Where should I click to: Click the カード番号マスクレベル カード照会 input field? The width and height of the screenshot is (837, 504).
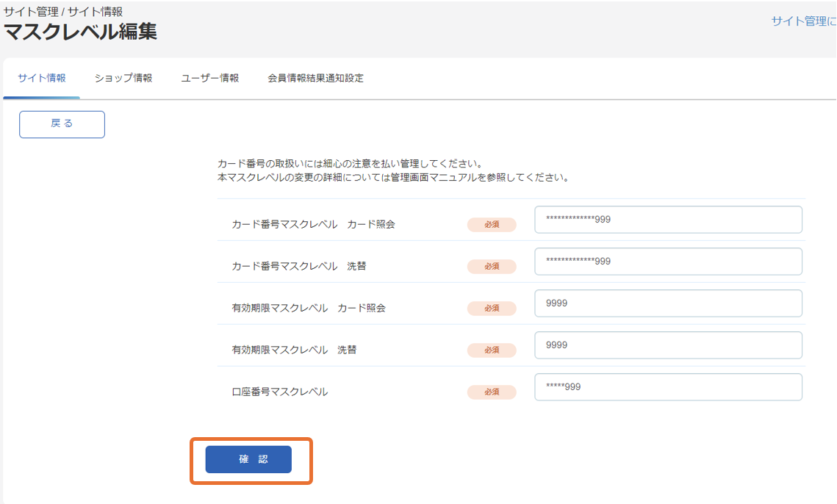(x=667, y=219)
